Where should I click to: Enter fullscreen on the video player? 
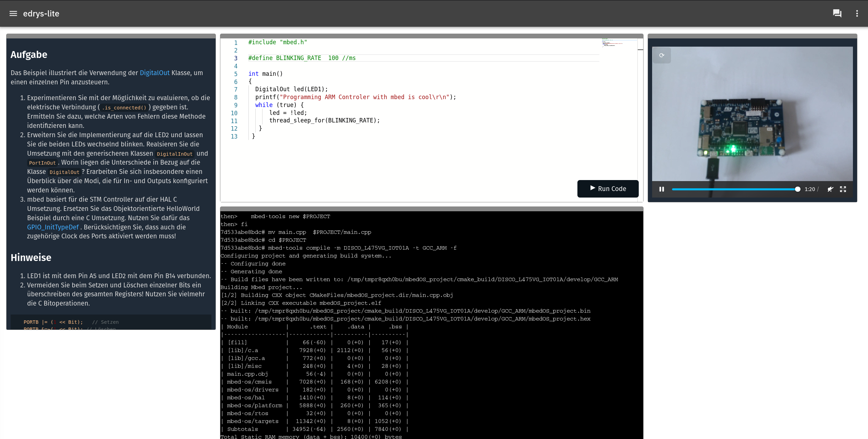click(x=843, y=189)
